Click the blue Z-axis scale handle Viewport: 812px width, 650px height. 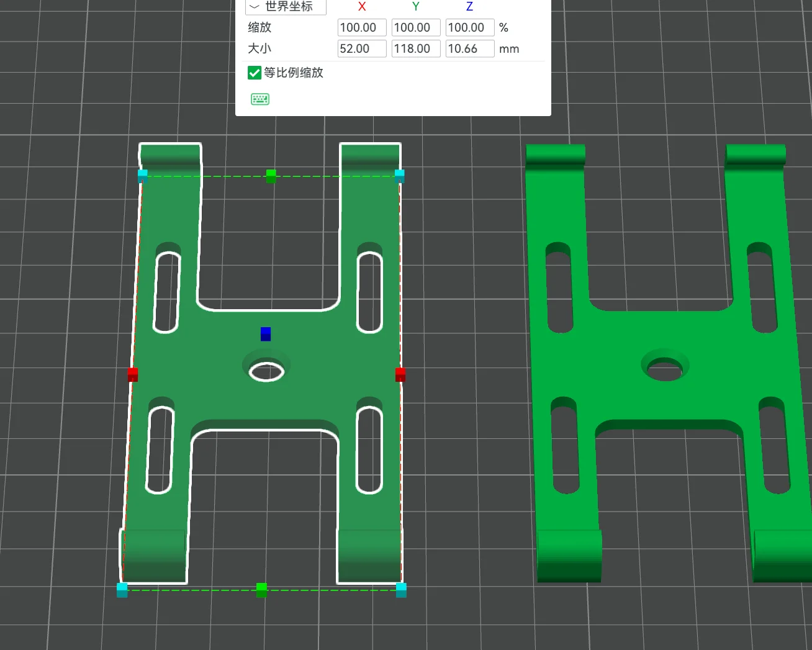[266, 334]
